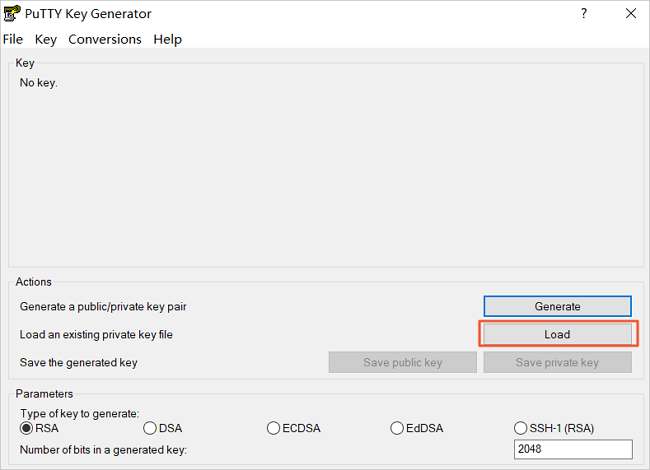Image resolution: width=650 pixels, height=470 pixels.
Task: Select the SSH-1 (RSA) key type
Action: [x=554, y=428]
